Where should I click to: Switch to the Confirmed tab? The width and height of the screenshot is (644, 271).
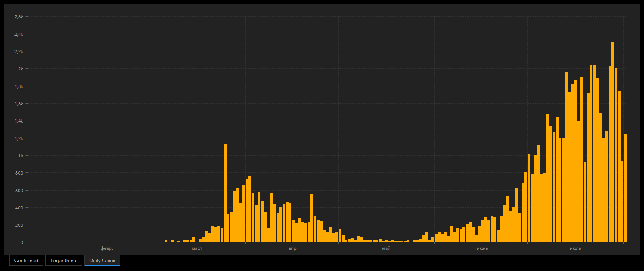pyautogui.click(x=26, y=261)
